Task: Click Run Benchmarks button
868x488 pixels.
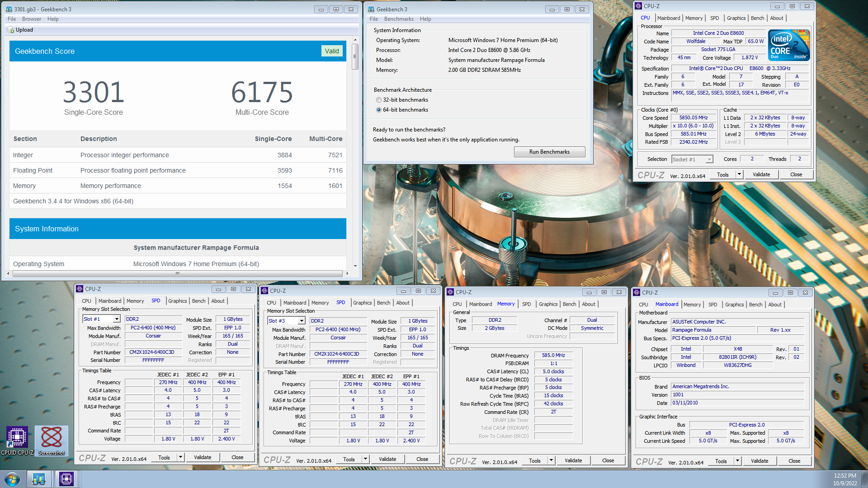Action: click(x=549, y=152)
